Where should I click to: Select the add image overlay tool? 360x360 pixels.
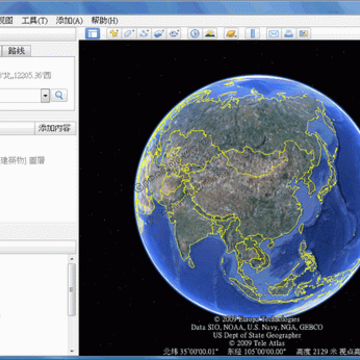click(159, 33)
